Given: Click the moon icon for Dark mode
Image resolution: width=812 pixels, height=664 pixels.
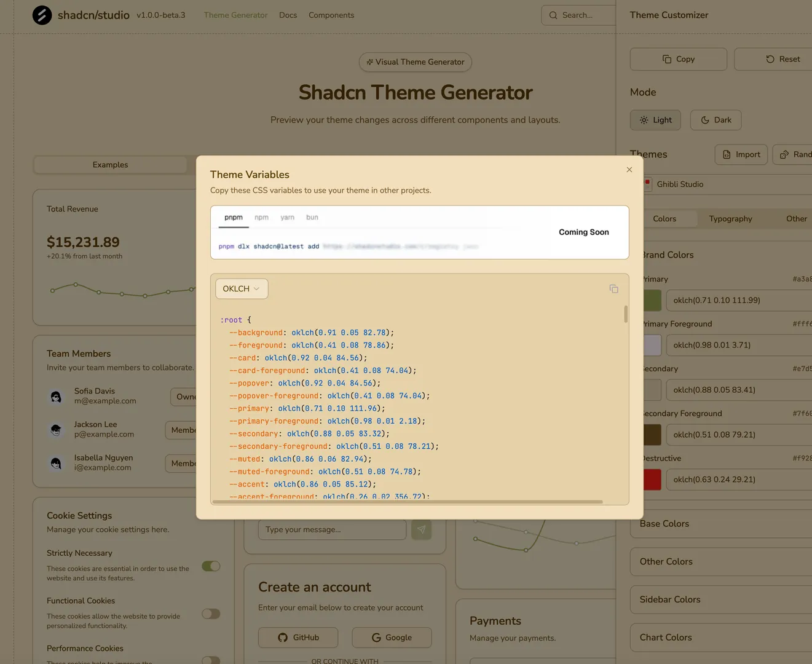Looking at the screenshot, I should point(704,120).
